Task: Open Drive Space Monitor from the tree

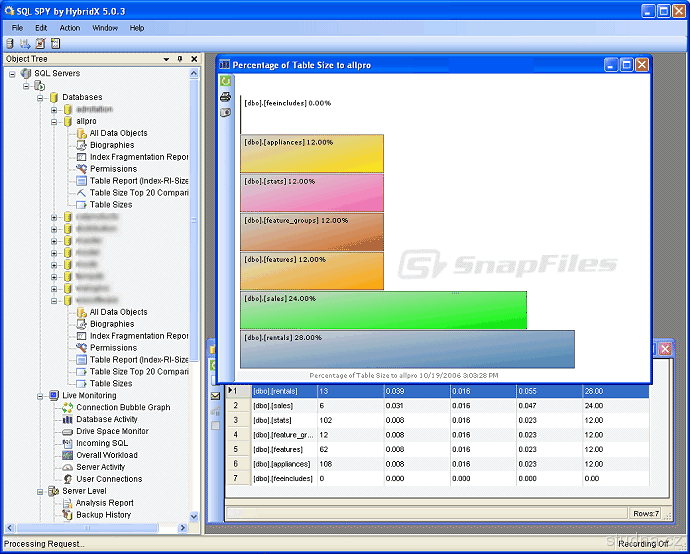Action: [x=112, y=431]
